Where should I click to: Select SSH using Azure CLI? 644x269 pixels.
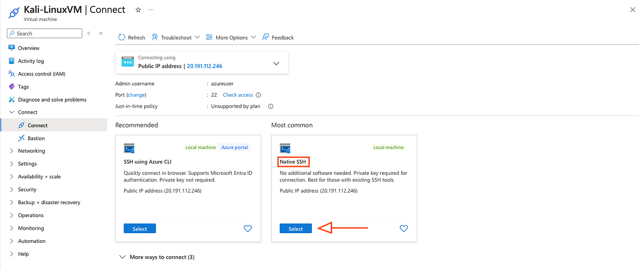click(x=140, y=229)
